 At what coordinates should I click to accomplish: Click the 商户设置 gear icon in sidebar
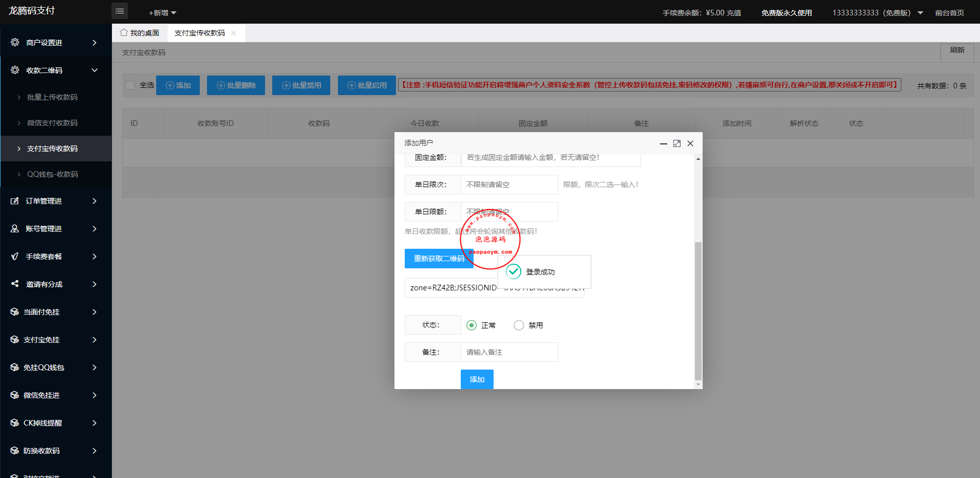[x=15, y=42]
